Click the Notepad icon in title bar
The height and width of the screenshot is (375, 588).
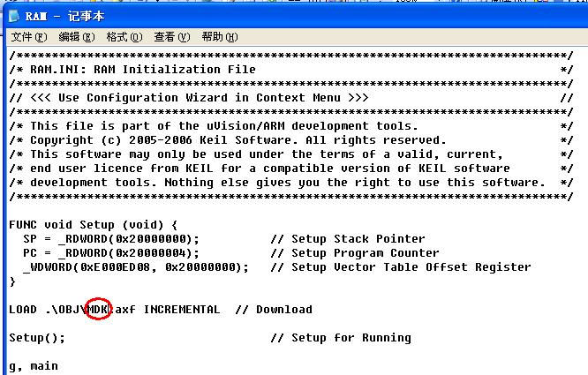pyautogui.click(x=14, y=16)
